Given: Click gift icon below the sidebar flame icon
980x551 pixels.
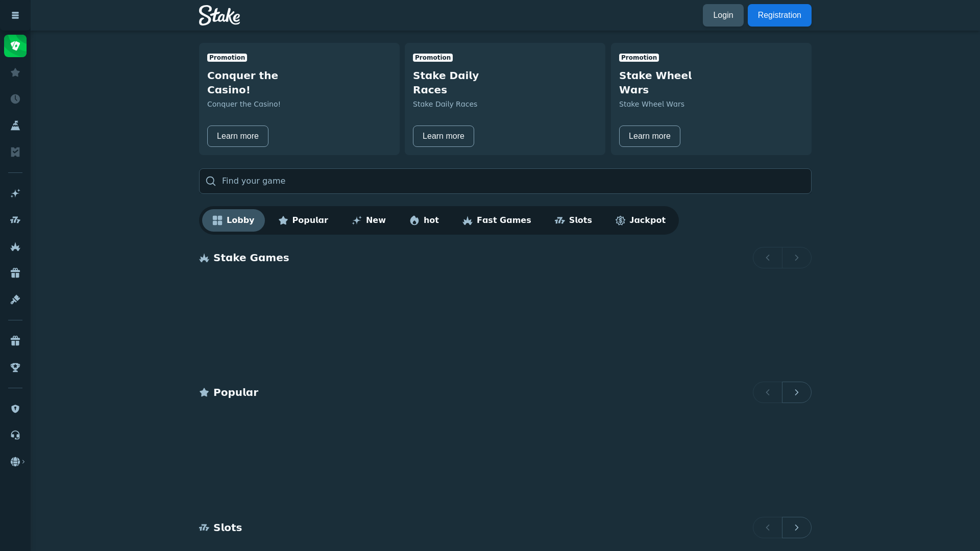Looking at the screenshot, I should (15, 273).
